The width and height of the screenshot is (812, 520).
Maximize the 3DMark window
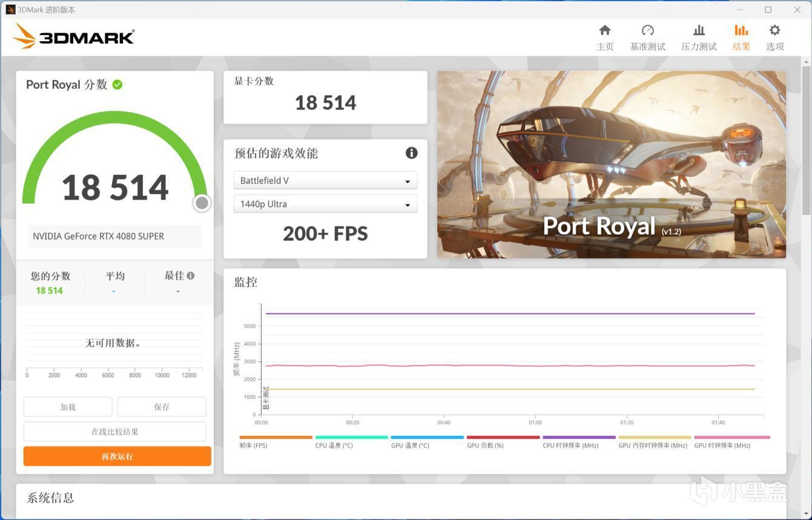pyautogui.click(x=768, y=10)
